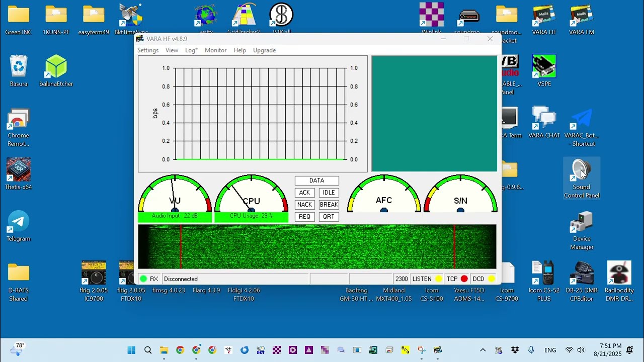Viewport: 644px width, 362px height.
Task: Launch the VARA FM desktop shortcut
Action: (582, 20)
